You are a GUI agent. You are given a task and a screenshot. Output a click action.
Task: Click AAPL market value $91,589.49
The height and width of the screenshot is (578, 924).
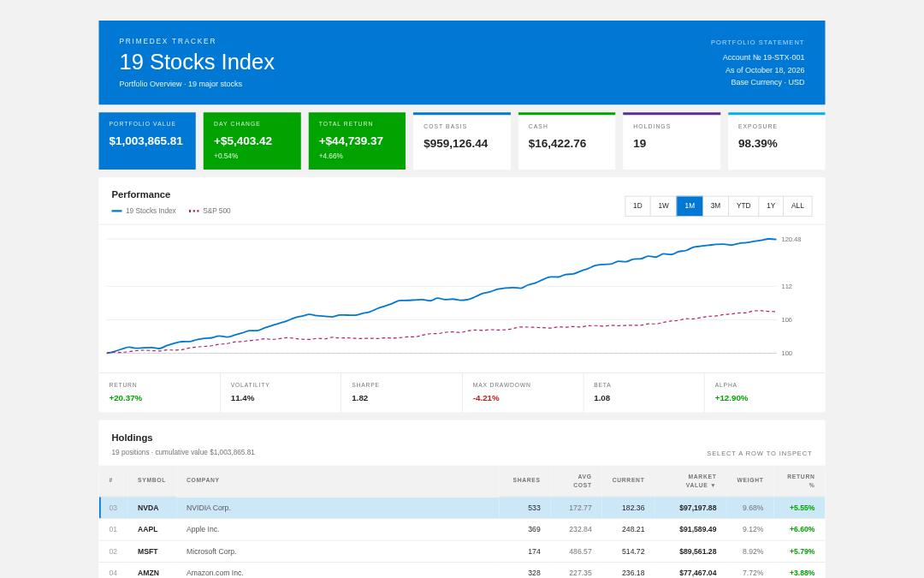coord(698,530)
